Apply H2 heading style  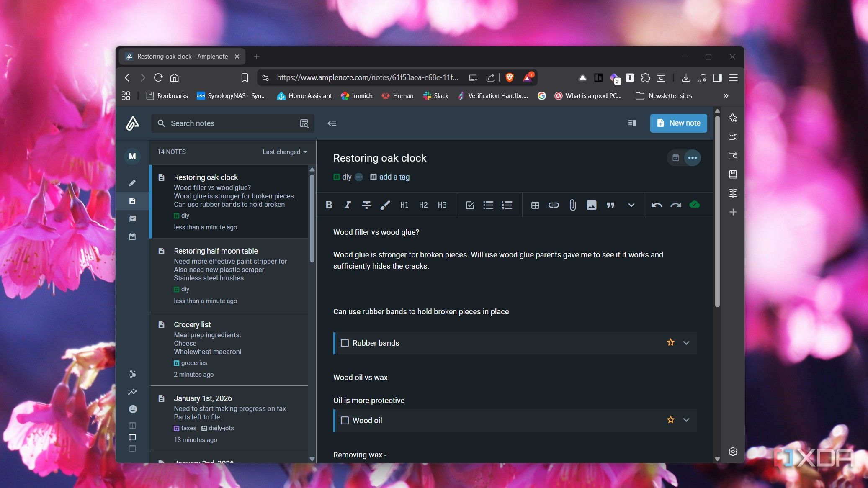pyautogui.click(x=423, y=205)
